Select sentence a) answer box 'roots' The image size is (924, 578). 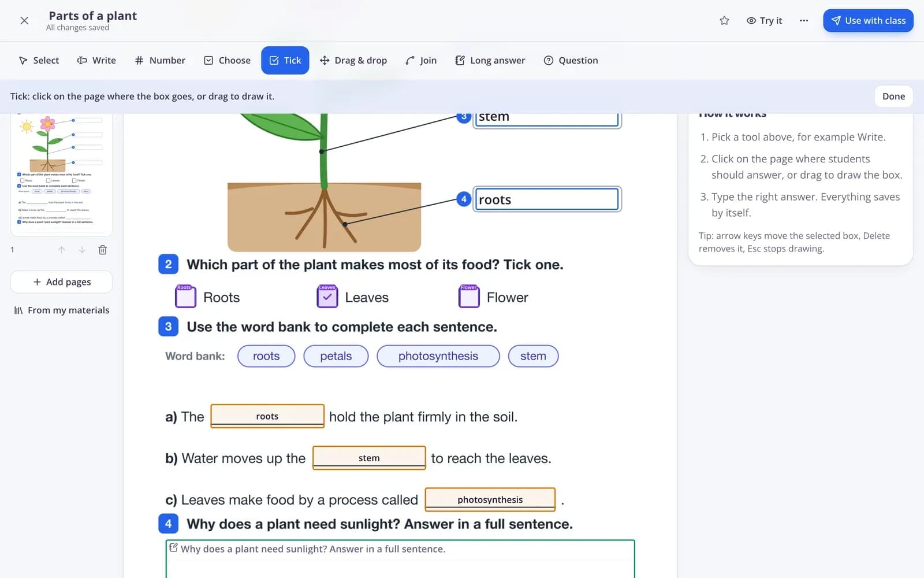(x=267, y=416)
